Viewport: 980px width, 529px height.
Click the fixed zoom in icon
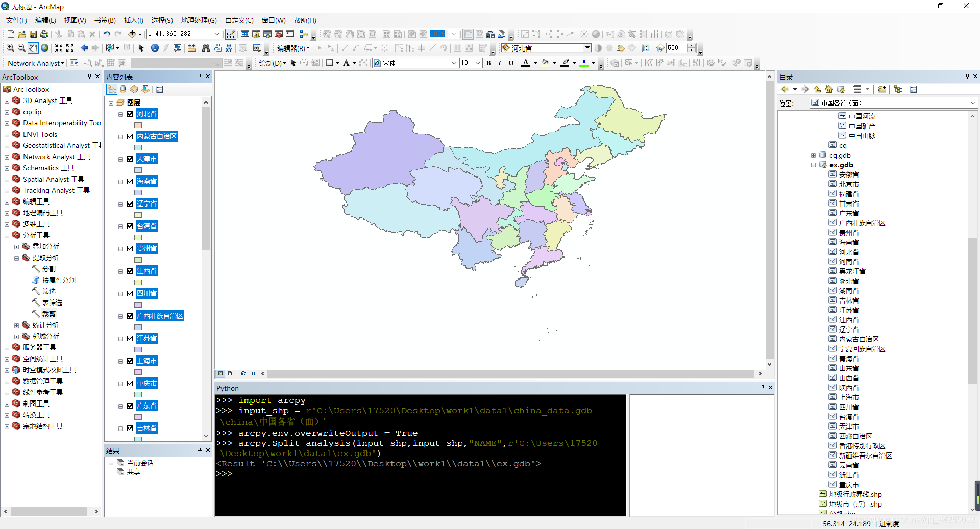[59, 48]
